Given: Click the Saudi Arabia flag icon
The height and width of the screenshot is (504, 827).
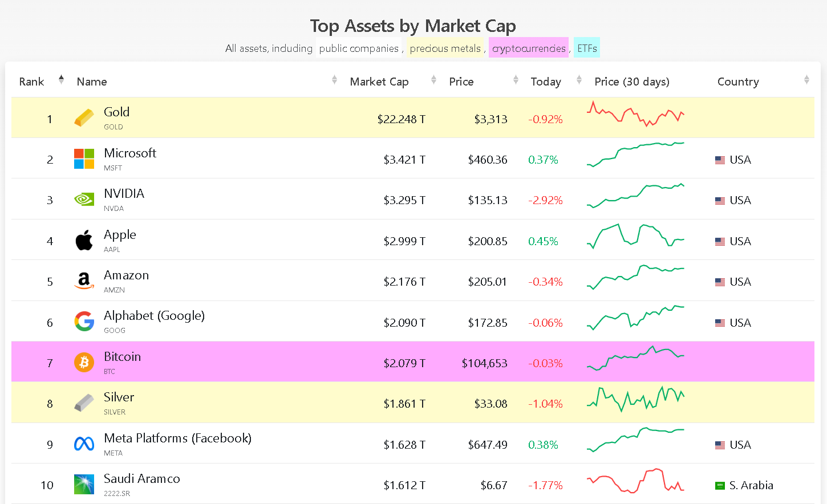Looking at the screenshot, I should [720, 486].
